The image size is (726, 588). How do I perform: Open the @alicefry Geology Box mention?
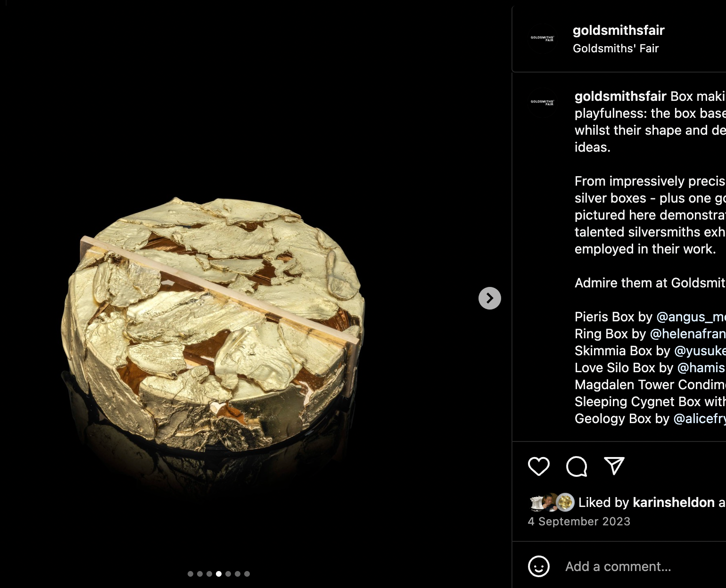click(x=700, y=419)
